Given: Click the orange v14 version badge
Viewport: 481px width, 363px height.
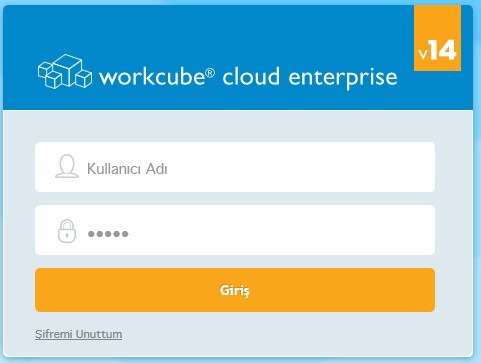Looking at the screenshot, I should (437, 38).
